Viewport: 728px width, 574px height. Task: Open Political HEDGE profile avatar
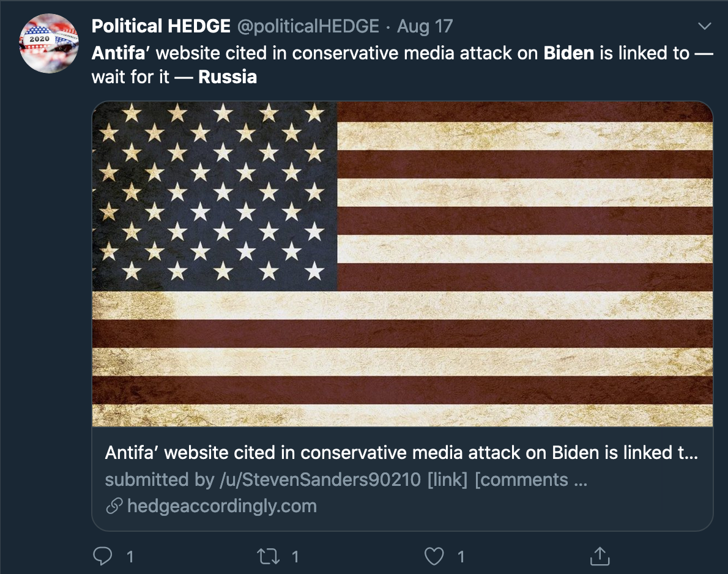click(49, 43)
